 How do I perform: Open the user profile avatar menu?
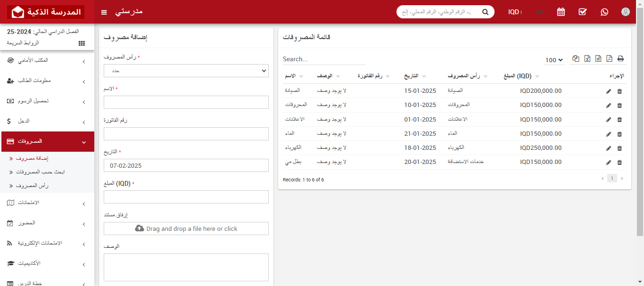(625, 12)
